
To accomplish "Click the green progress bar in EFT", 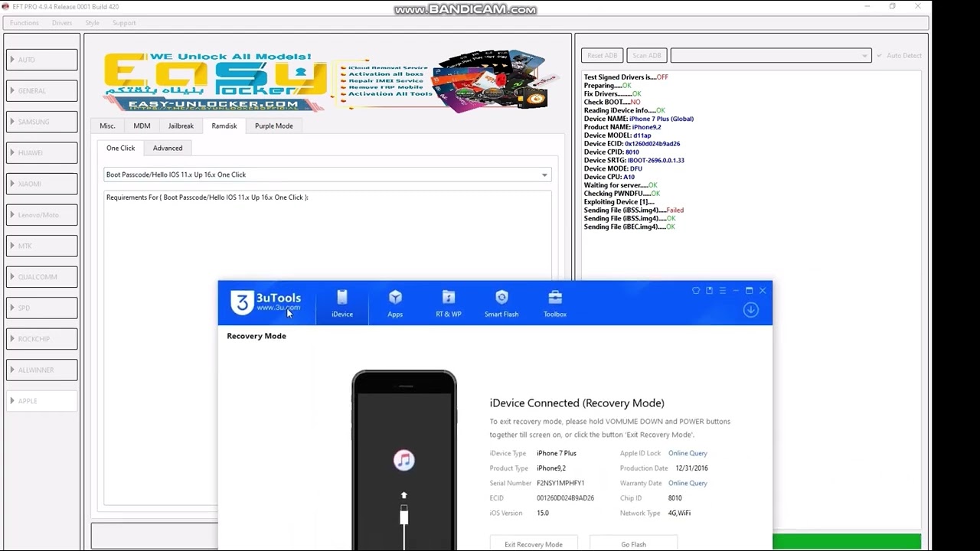I will (x=847, y=542).
